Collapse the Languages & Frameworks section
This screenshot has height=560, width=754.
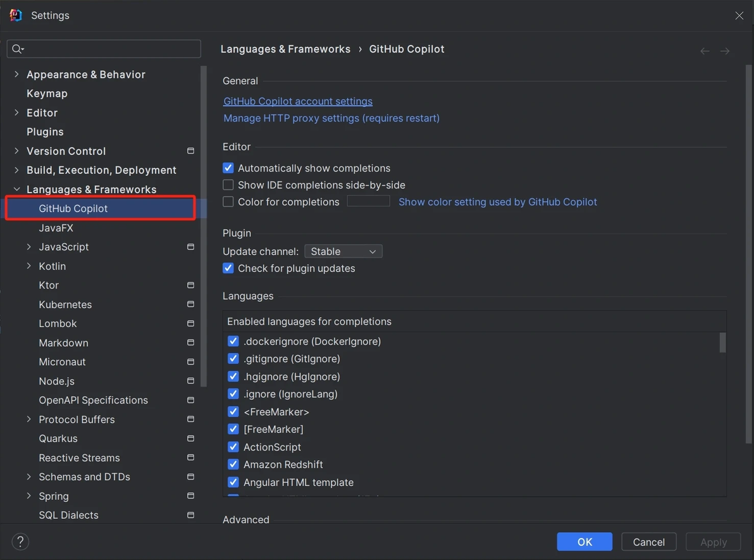[x=16, y=189]
